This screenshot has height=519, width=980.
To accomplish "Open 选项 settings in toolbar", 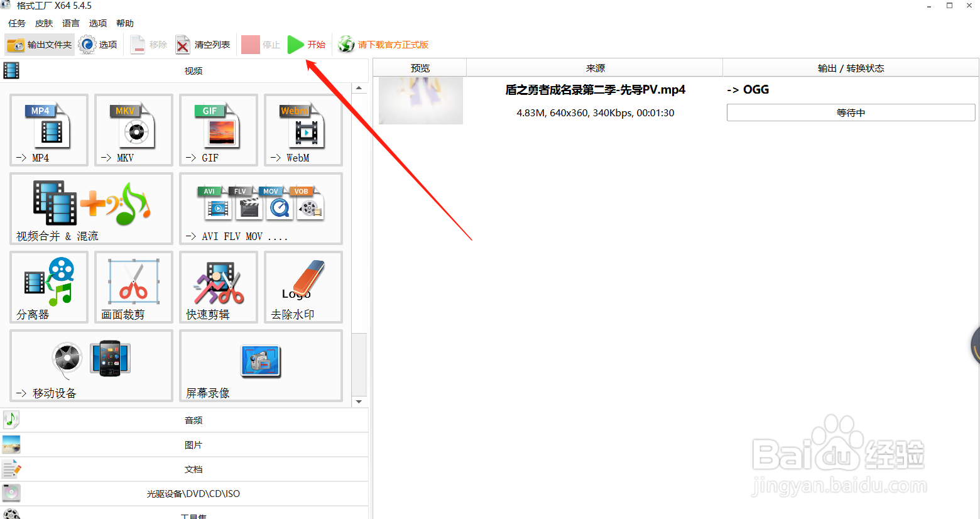I will [98, 45].
